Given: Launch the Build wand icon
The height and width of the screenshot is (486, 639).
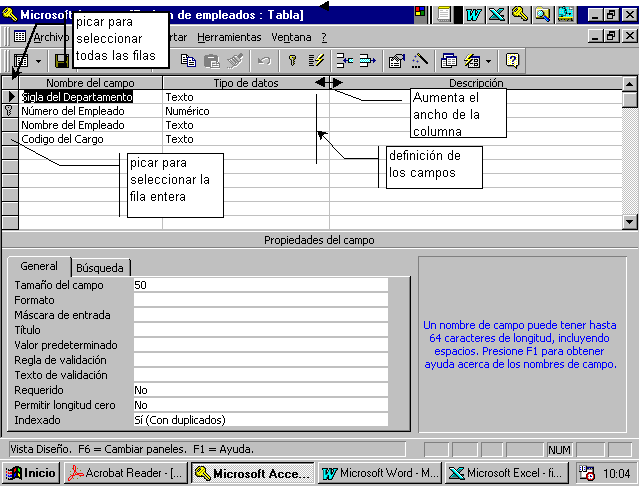Looking at the screenshot, I should (x=419, y=61).
